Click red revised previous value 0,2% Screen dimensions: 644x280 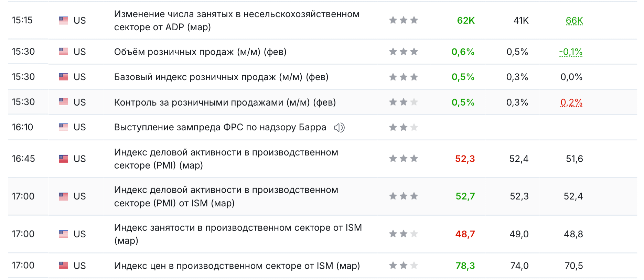(x=571, y=103)
